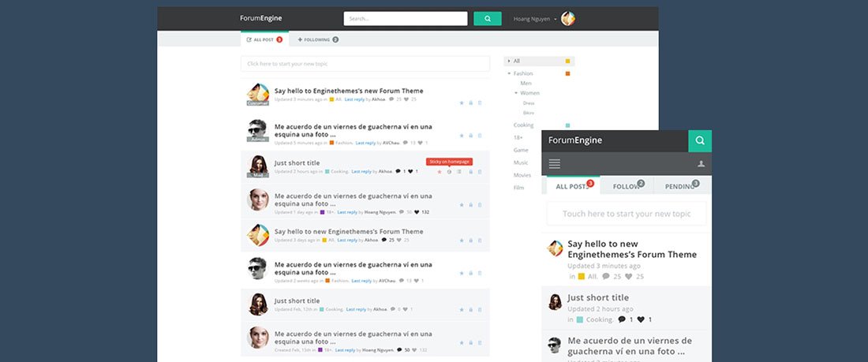
Task: Open the mobile Pending tab
Action: coord(679,187)
